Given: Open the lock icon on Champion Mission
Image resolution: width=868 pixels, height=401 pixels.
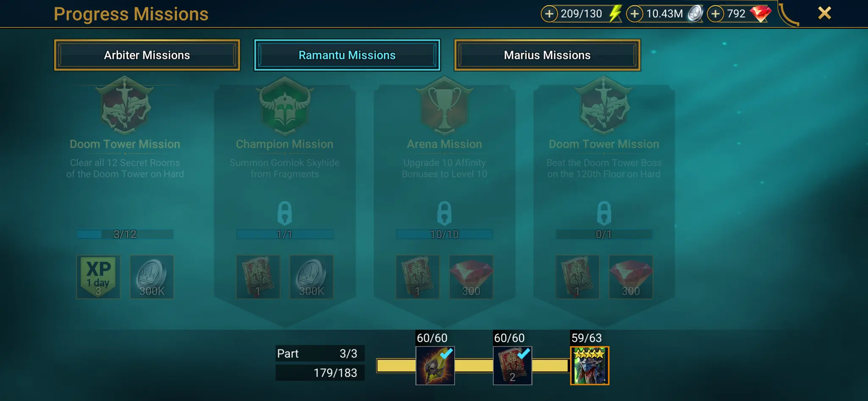Looking at the screenshot, I should 284,213.
